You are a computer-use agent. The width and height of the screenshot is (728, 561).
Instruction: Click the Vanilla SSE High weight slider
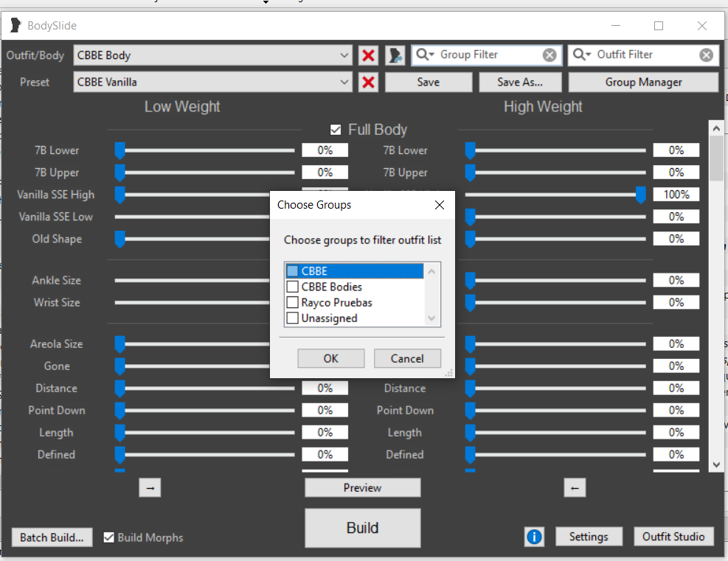pyautogui.click(x=641, y=194)
